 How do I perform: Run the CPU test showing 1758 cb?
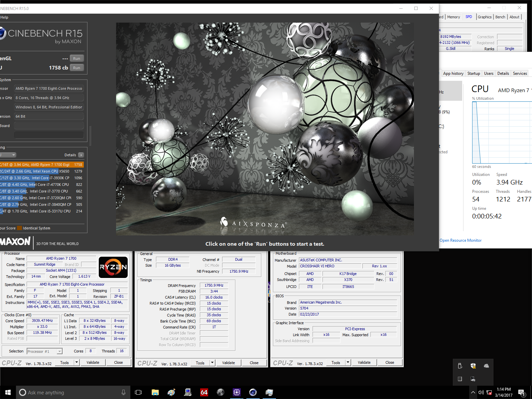coord(77,68)
